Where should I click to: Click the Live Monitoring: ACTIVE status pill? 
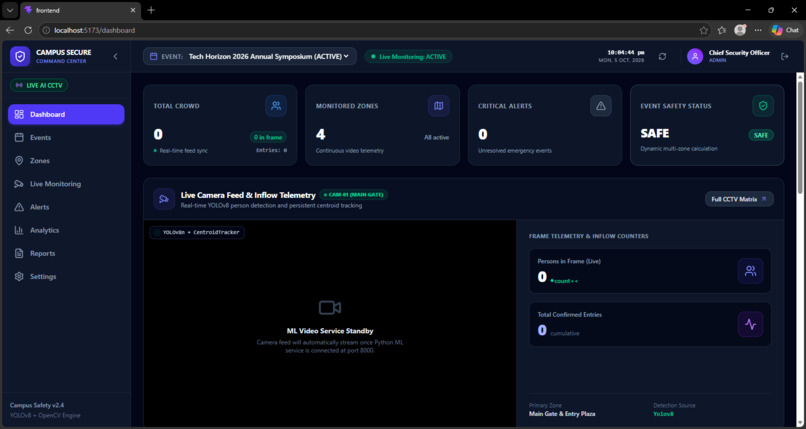[x=409, y=57]
